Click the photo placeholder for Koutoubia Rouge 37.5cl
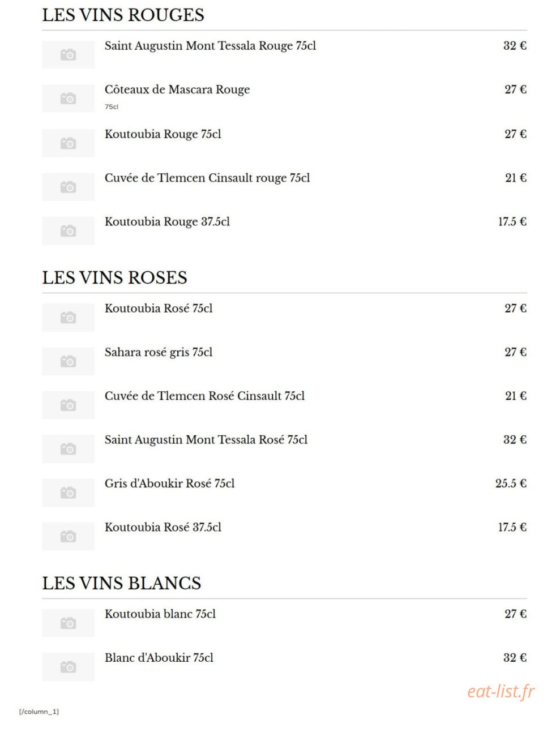 68,231
